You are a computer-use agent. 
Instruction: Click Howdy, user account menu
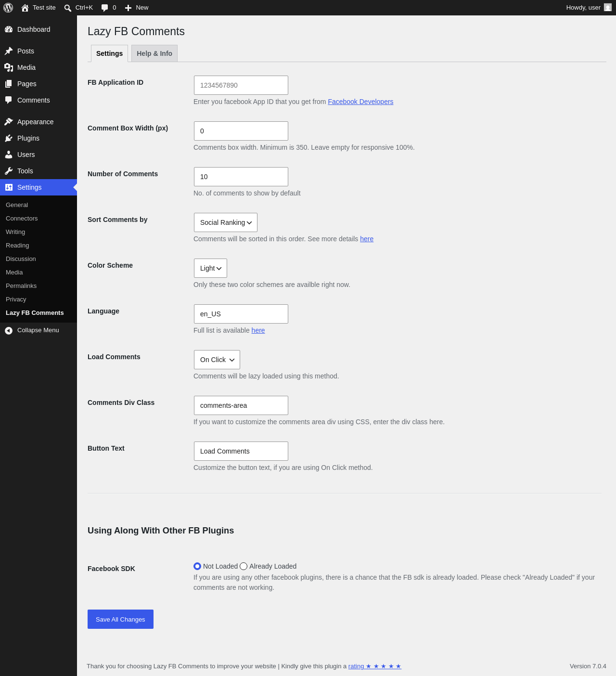point(589,8)
